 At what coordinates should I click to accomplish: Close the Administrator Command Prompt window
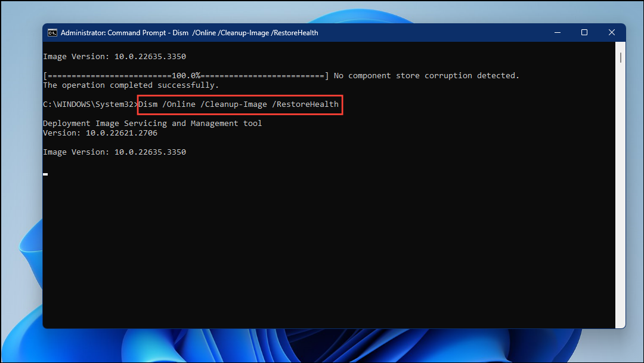point(612,32)
